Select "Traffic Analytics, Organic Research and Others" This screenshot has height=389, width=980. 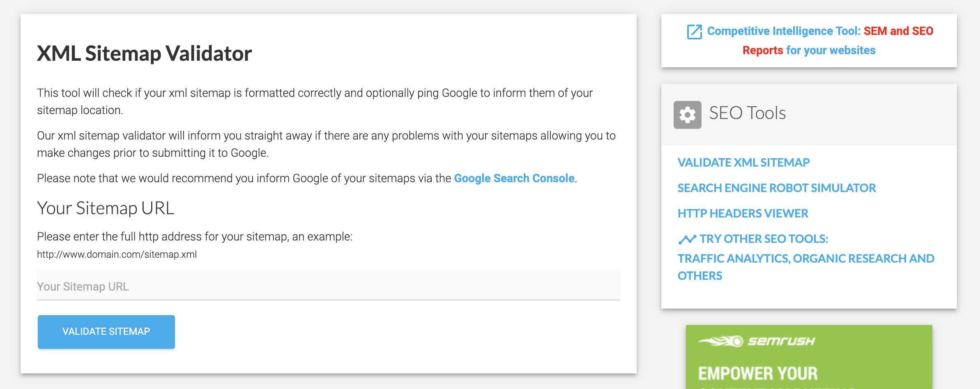[805, 259]
